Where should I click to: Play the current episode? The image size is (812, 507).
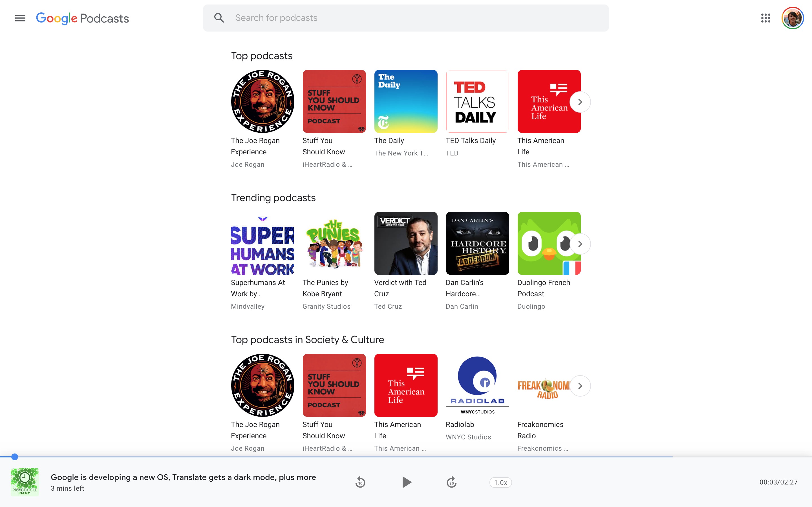pos(406,482)
